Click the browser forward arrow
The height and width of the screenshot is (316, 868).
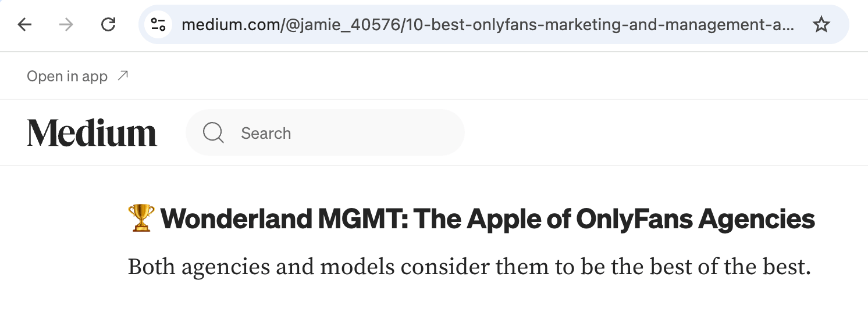[x=66, y=24]
